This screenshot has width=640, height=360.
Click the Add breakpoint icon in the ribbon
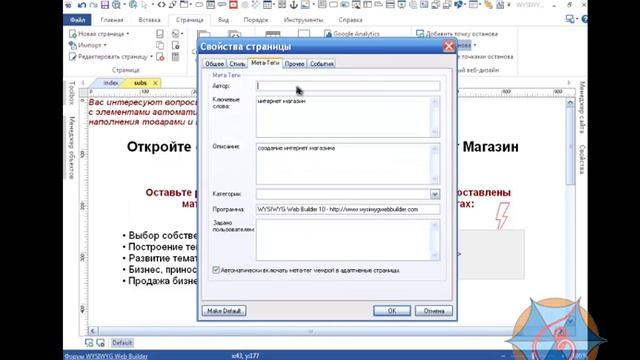(x=420, y=34)
